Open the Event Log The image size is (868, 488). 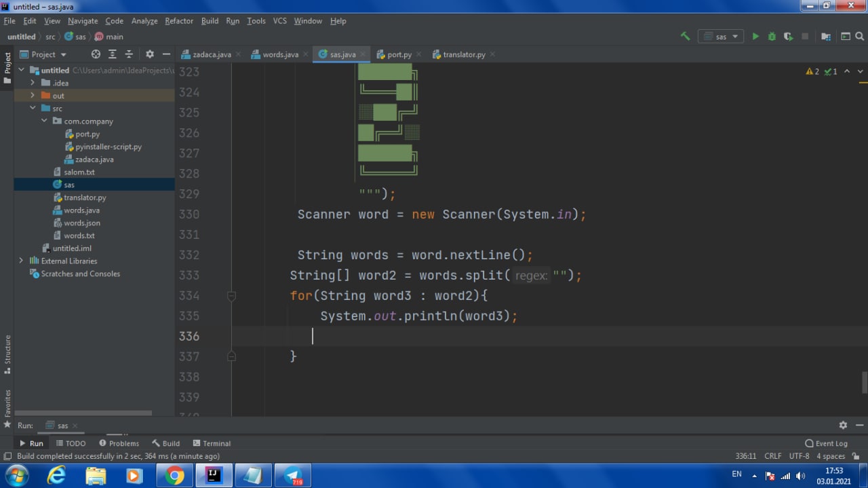click(x=826, y=443)
